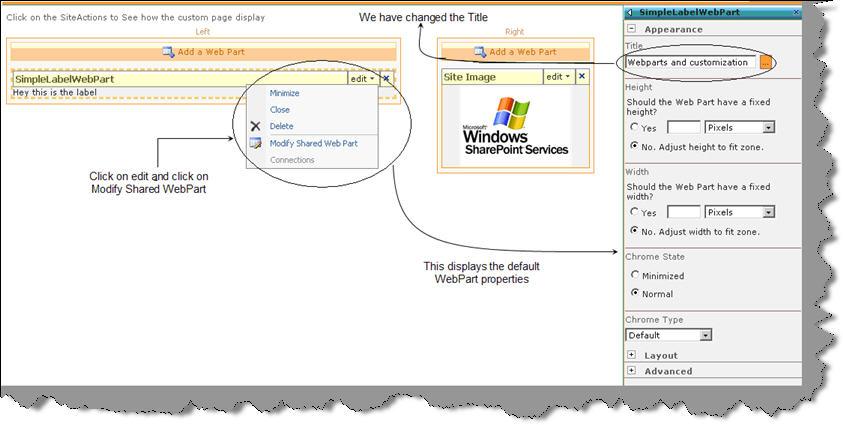
Task: Click the Windows SharePoint Services logo image
Action: tap(516, 126)
